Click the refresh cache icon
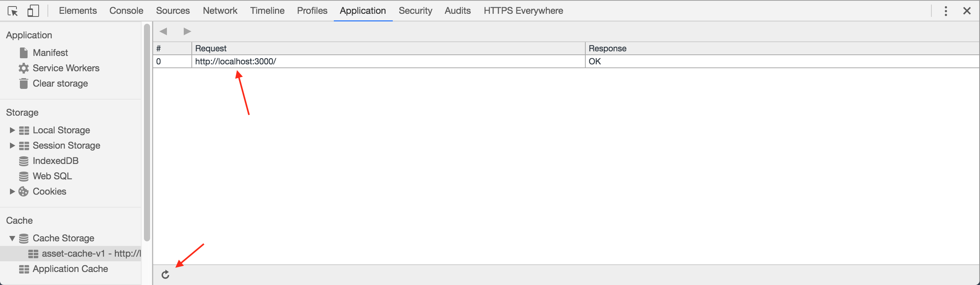Screen dimensions: 980x285 click(165, 275)
